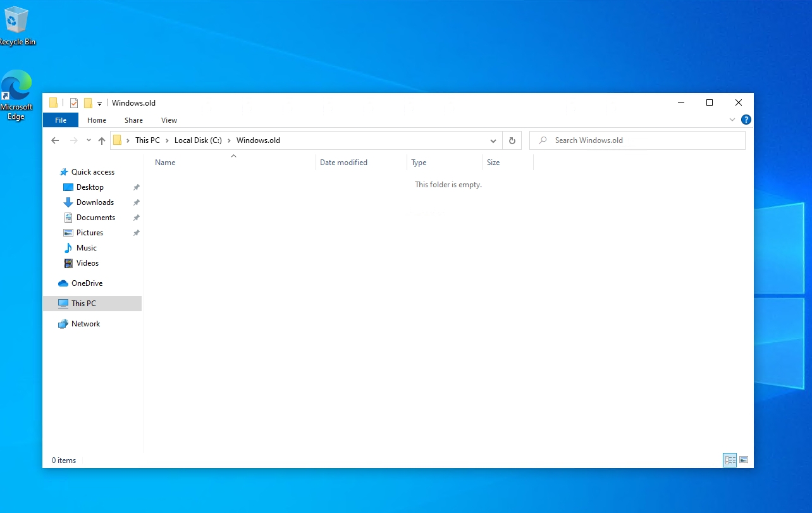Switch to the View ribbon tab
This screenshot has height=513, width=812.
pyautogui.click(x=168, y=120)
